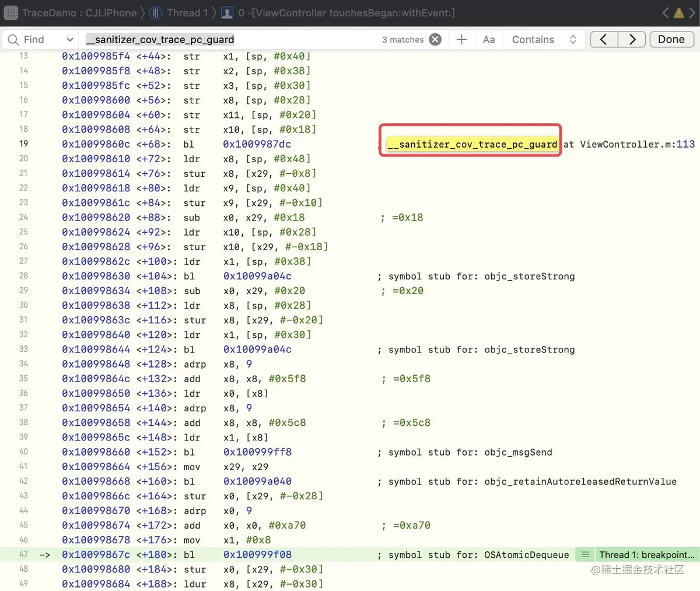Jump to previous match with left arrow
The width and height of the screenshot is (700, 591).
coord(604,39)
